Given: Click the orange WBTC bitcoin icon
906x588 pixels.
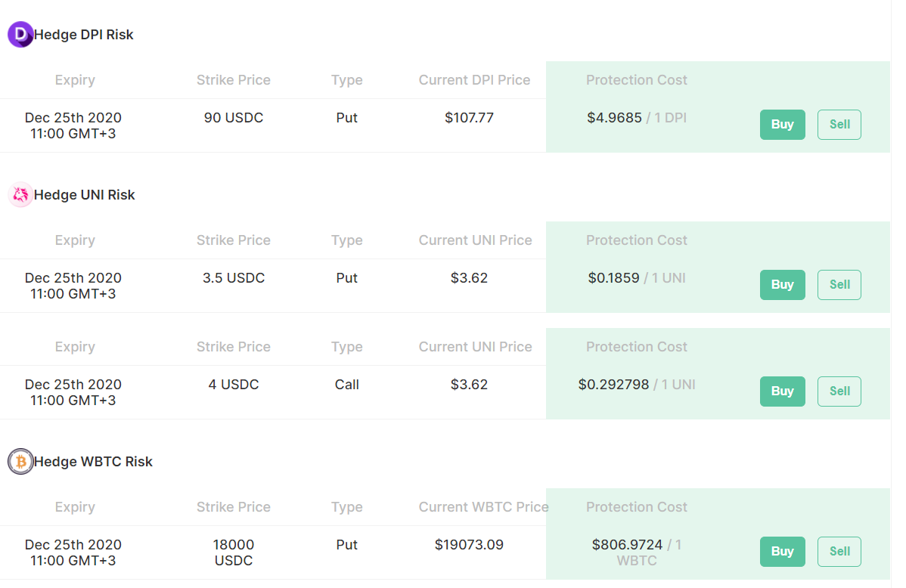Looking at the screenshot, I should point(20,462).
